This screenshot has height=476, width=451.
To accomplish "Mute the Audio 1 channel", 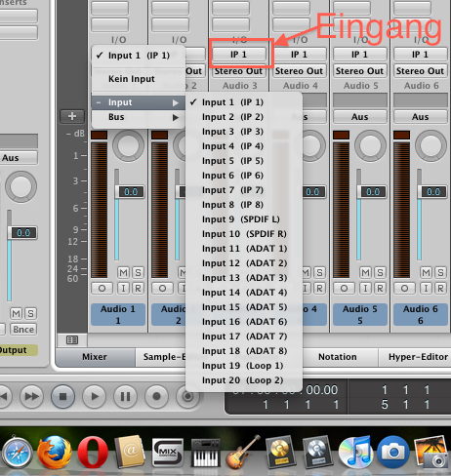I will pos(124,272).
